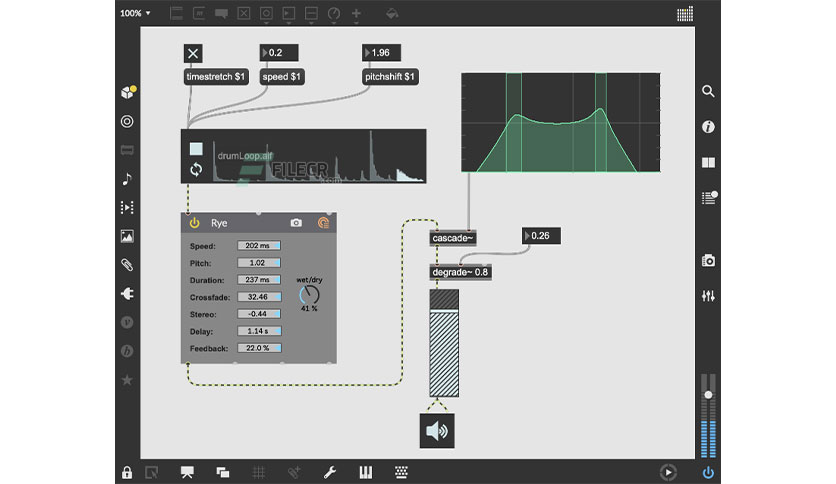Screen dimensions: 836x484
Task: Click the wrench icon in bottom toolbar
Action: (329, 471)
